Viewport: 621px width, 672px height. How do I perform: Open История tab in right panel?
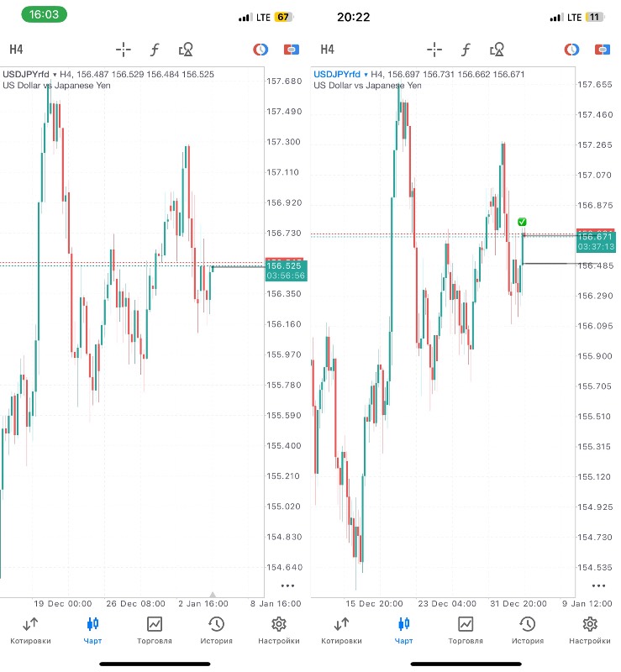pos(528,631)
